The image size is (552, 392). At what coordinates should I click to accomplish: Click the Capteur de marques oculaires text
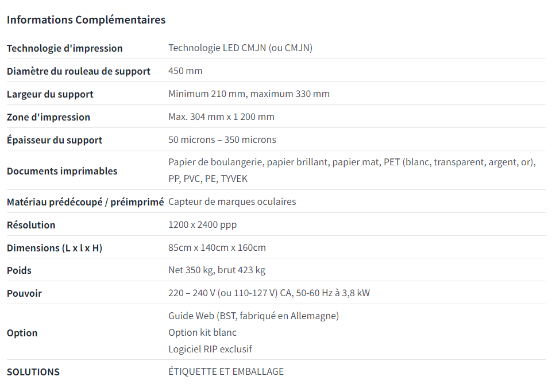232,201
